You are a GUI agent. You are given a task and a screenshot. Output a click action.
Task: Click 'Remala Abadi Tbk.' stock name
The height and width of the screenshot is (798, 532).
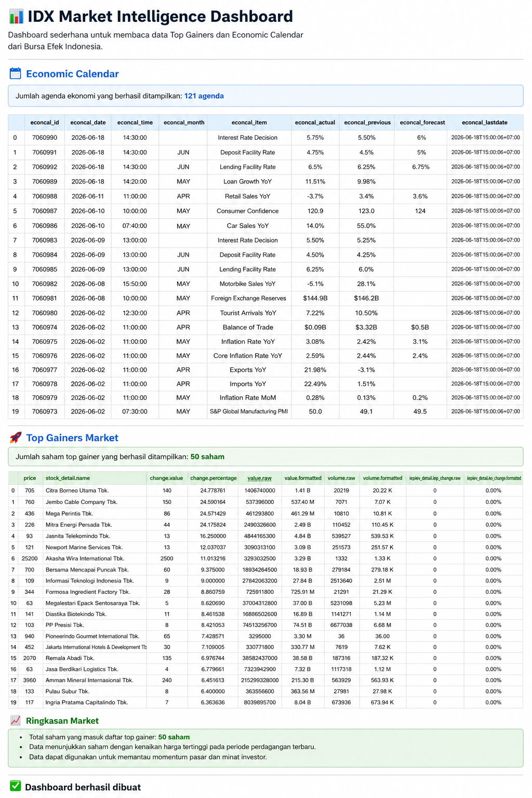(70, 658)
